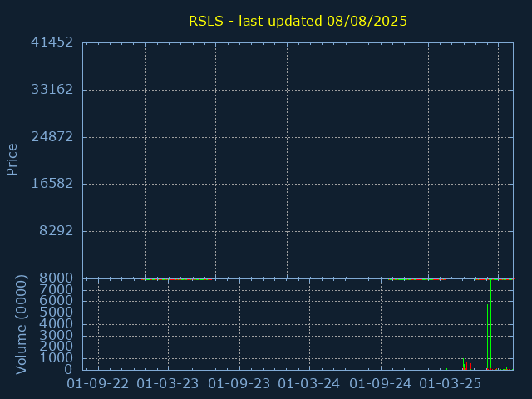Viewport: 532px width, 399px height.
Task: Click the volume axis label 8000
Action: (x=56, y=278)
